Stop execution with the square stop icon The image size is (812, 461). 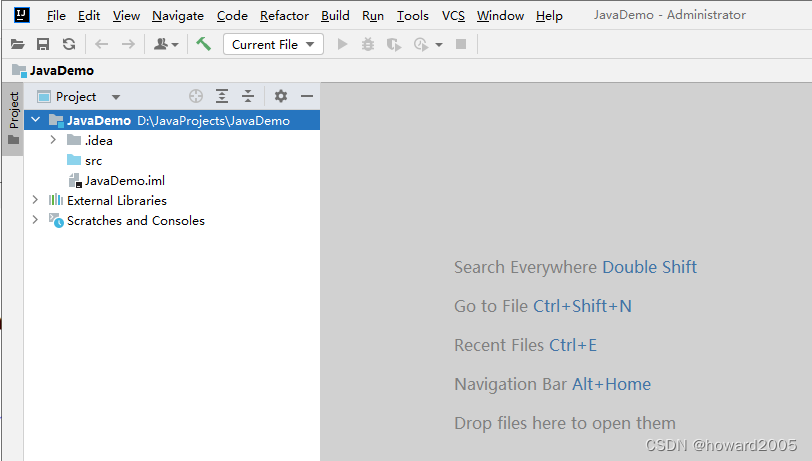(x=461, y=45)
